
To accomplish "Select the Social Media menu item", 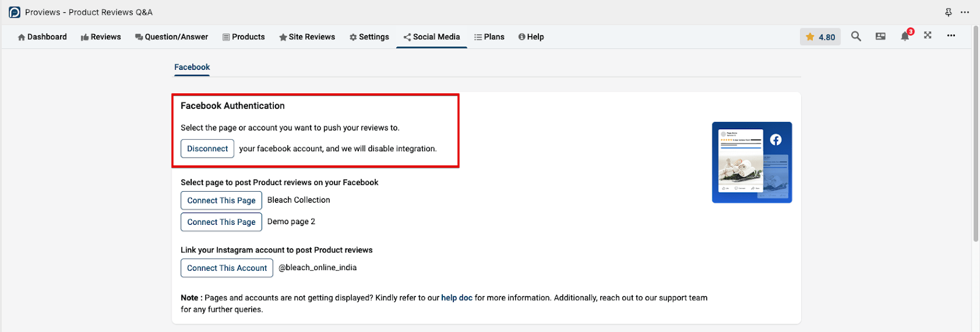I will pyautogui.click(x=432, y=37).
